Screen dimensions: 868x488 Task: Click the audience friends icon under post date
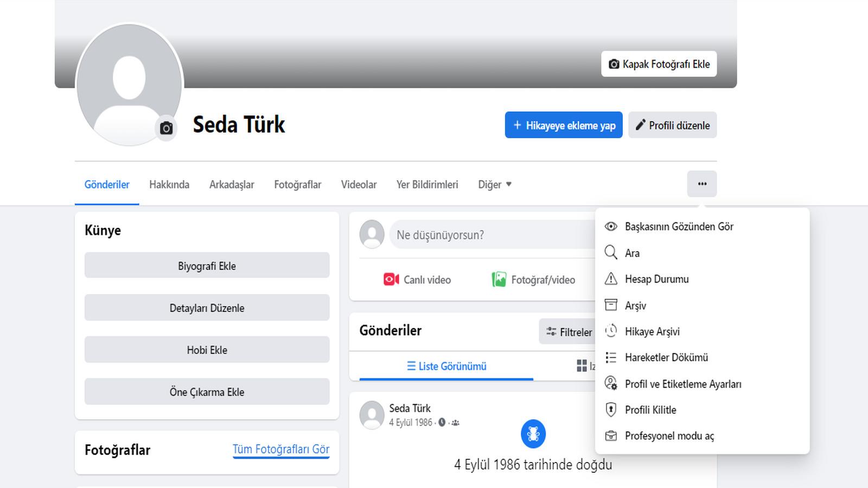455,423
